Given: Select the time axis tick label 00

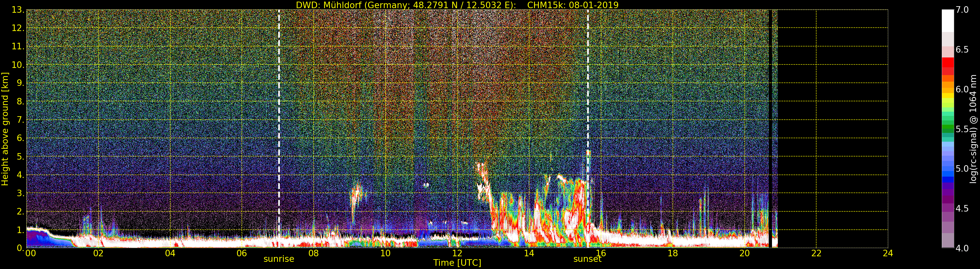Looking at the screenshot, I should pyautogui.click(x=30, y=253).
